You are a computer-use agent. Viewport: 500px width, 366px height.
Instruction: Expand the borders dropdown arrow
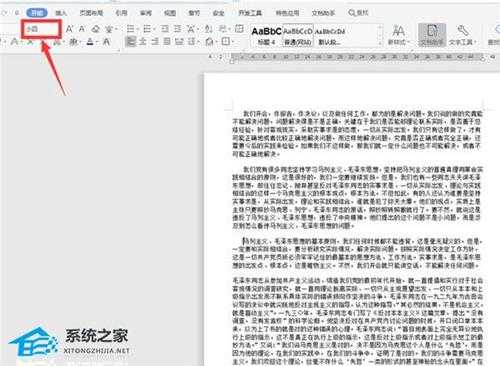click(233, 42)
